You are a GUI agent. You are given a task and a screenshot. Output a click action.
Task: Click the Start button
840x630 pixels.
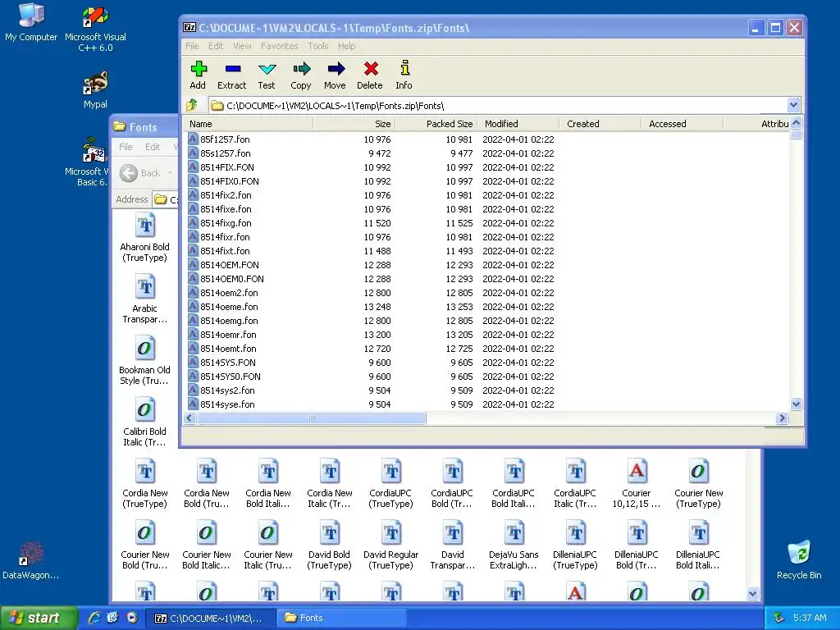[x=39, y=618]
